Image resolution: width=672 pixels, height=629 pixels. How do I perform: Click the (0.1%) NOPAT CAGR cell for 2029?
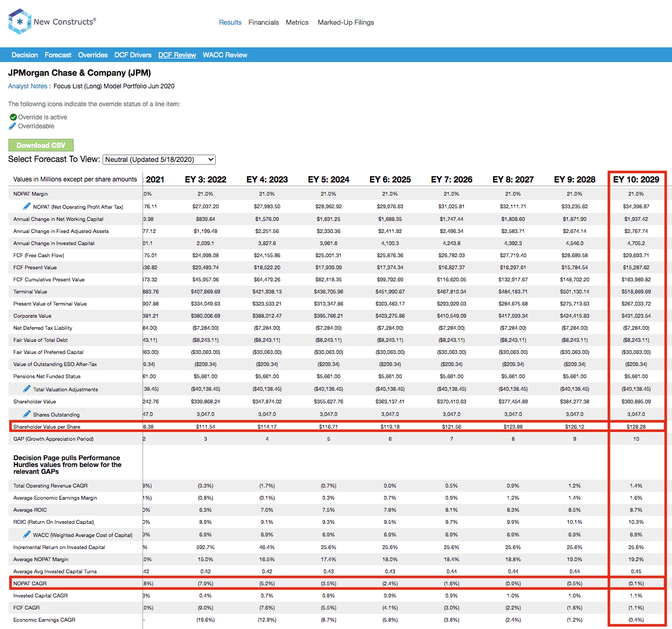[636, 583]
